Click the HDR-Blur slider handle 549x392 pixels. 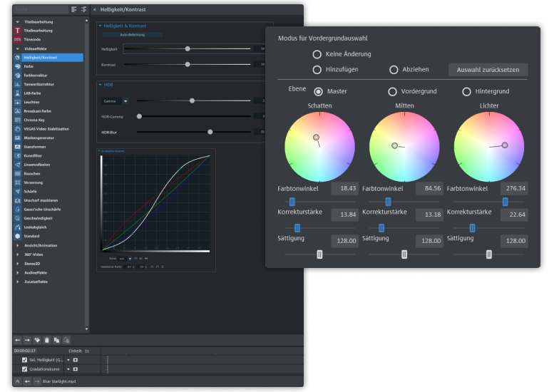point(210,132)
